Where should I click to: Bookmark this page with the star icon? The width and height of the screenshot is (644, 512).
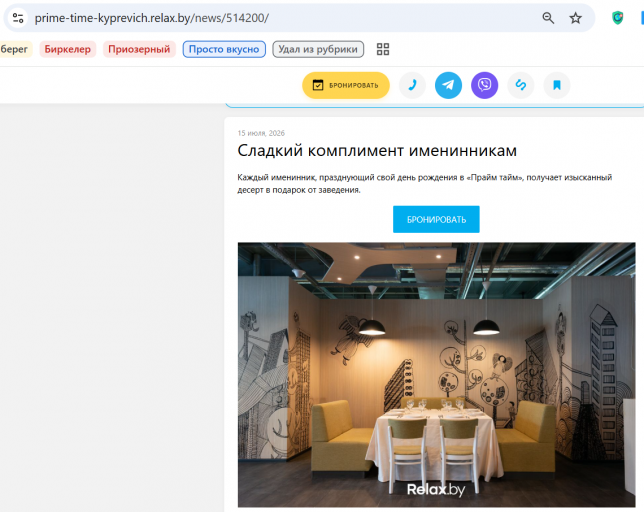click(575, 18)
